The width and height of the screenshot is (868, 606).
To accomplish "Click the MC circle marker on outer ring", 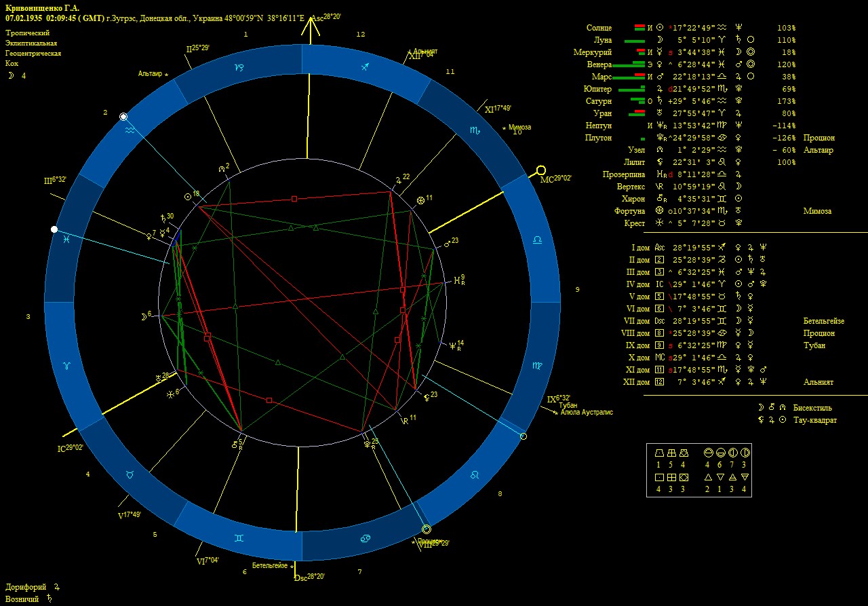I will pyautogui.click(x=541, y=170).
